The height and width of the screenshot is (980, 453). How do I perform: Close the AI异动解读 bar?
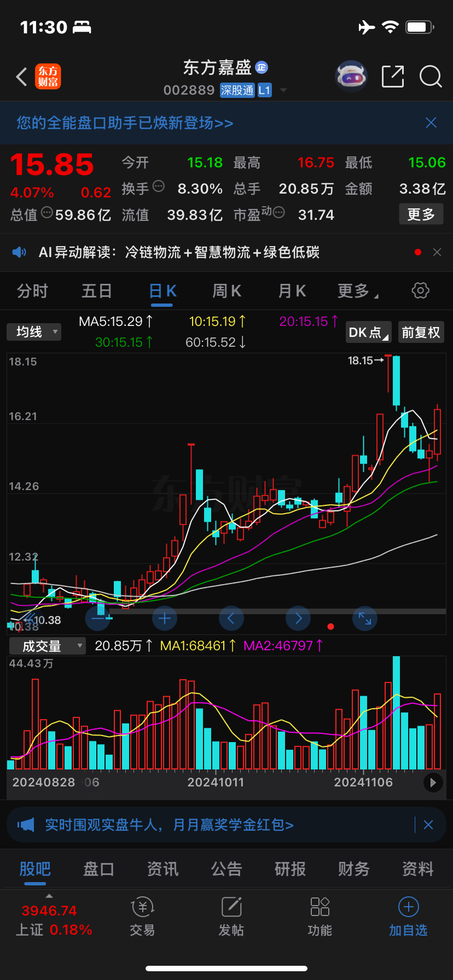[x=437, y=252]
